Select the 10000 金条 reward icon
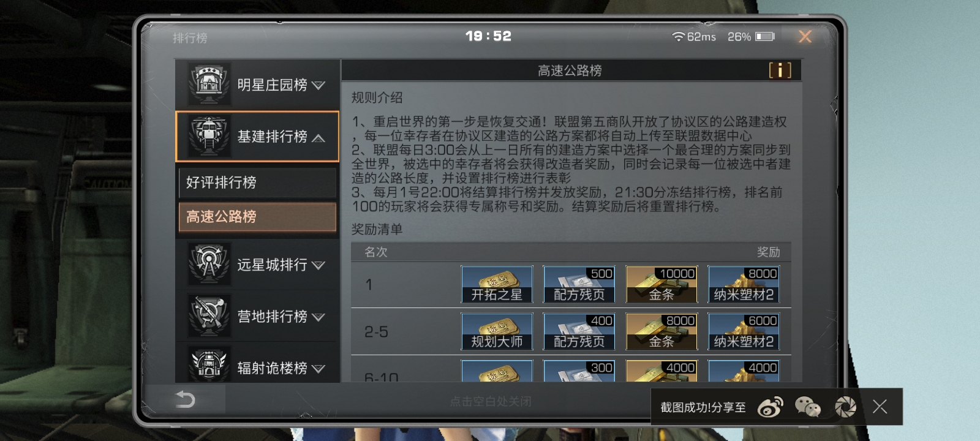The height and width of the screenshot is (441, 980). pos(661,284)
